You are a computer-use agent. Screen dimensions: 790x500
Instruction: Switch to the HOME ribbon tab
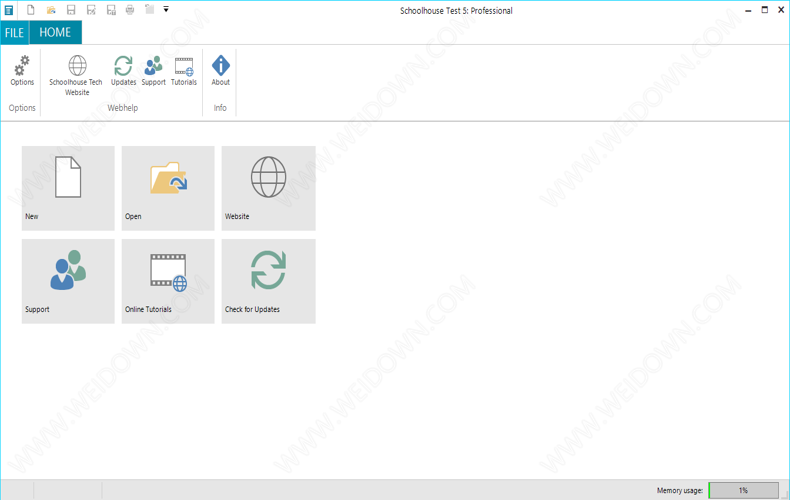(55, 32)
